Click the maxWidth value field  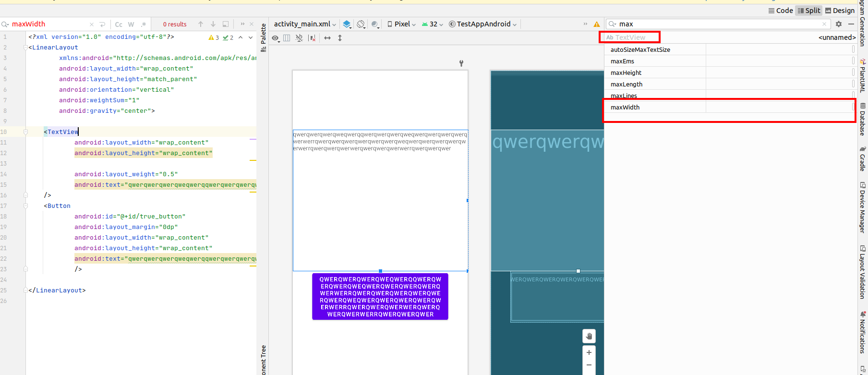coord(778,107)
